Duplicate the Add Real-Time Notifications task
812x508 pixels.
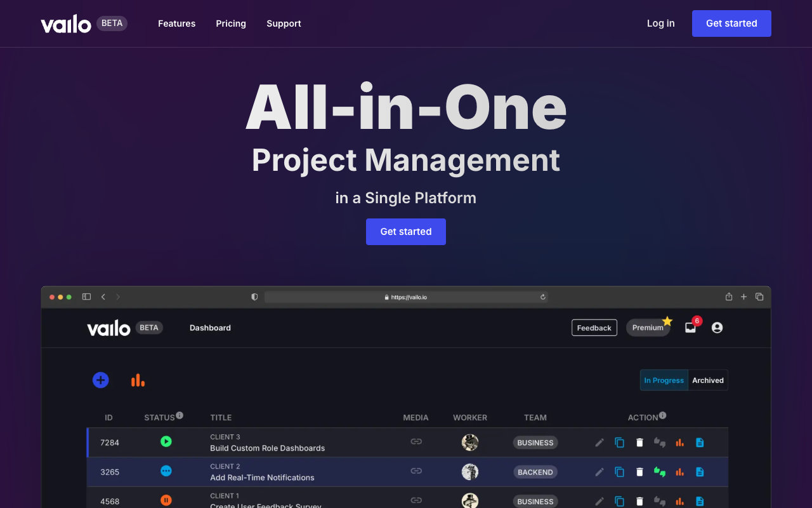(x=620, y=472)
